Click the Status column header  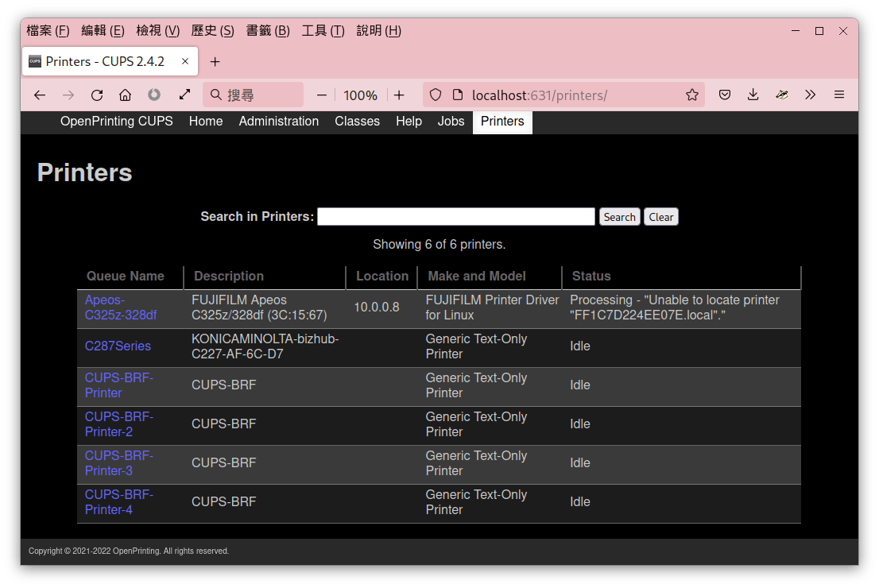591,277
